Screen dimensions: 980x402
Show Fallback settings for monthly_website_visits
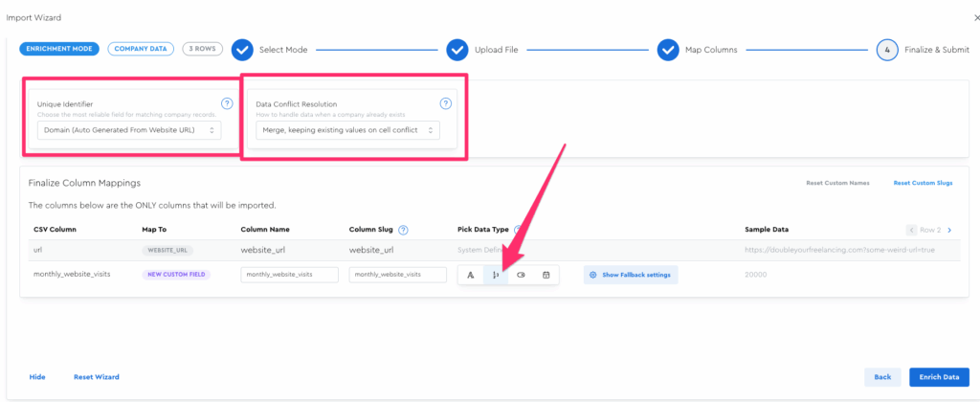click(x=631, y=275)
